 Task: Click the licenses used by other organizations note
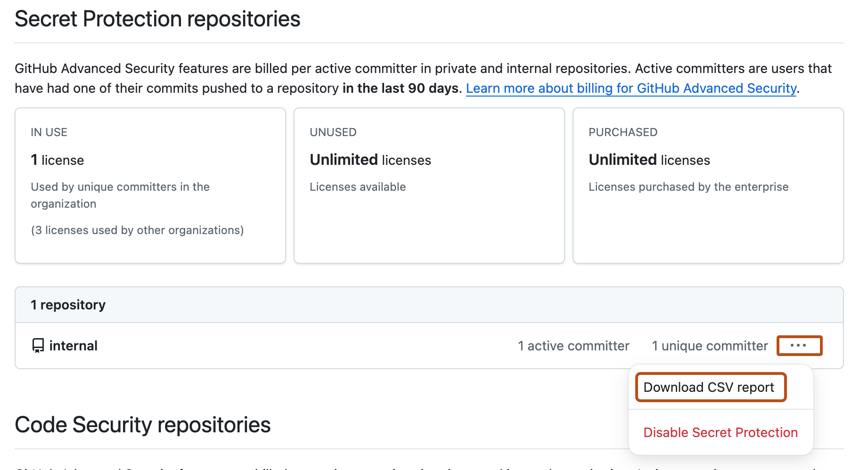point(137,230)
